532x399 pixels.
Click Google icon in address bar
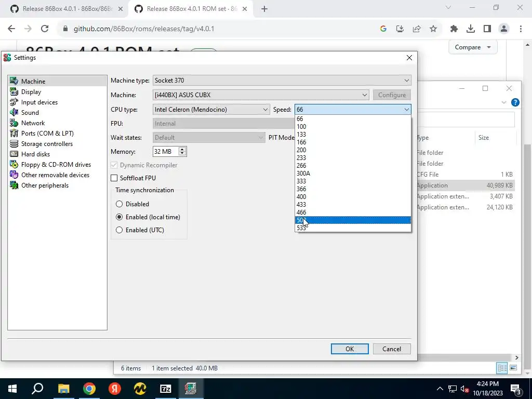click(383, 29)
